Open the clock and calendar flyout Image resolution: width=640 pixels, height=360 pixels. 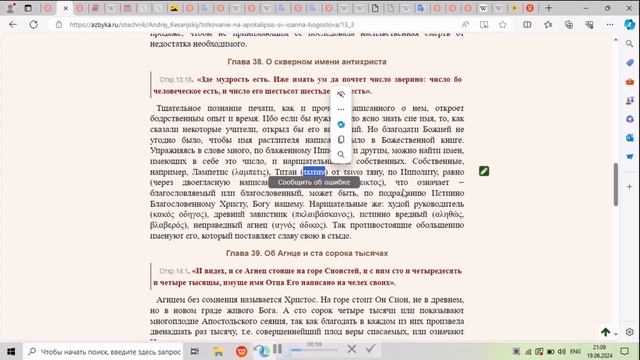[600, 351]
